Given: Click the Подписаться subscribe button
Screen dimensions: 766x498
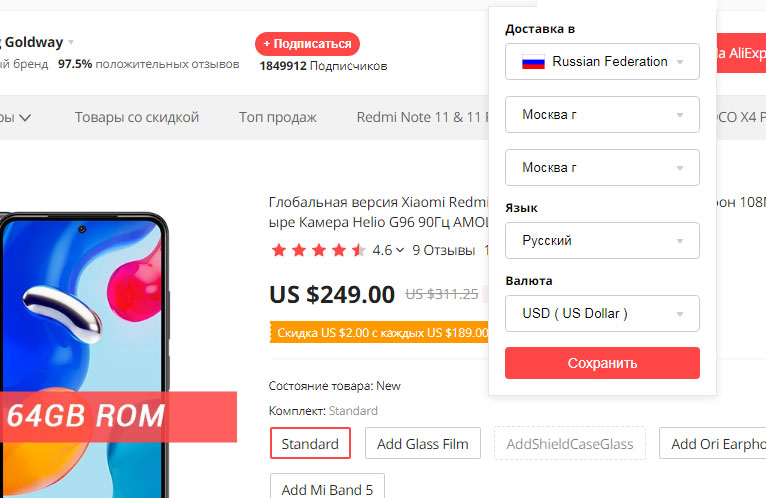Looking at the screenshot, I should 307,44.
